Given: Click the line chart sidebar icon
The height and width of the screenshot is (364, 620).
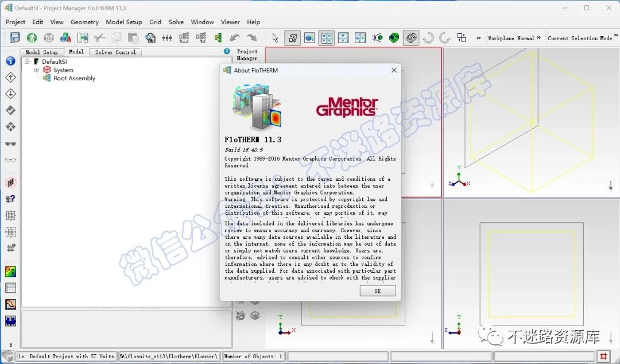Looking at the screenshot, I should pyautogui.click(x=11, y=304).
